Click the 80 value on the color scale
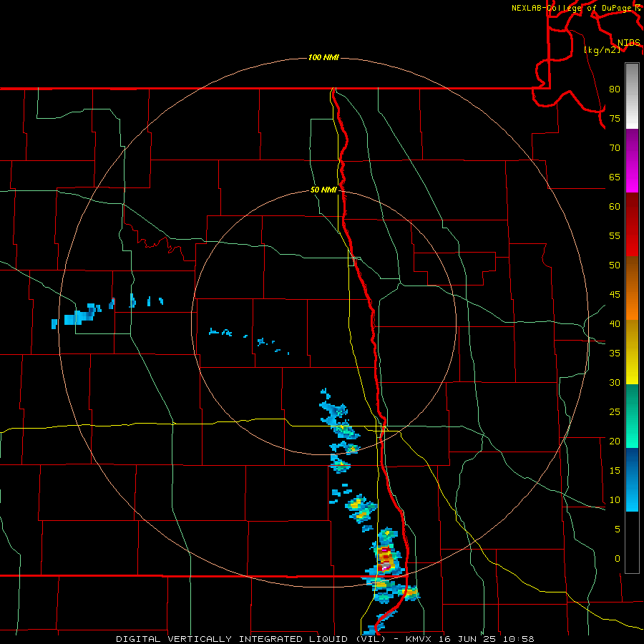 click(x=615, y=89)
